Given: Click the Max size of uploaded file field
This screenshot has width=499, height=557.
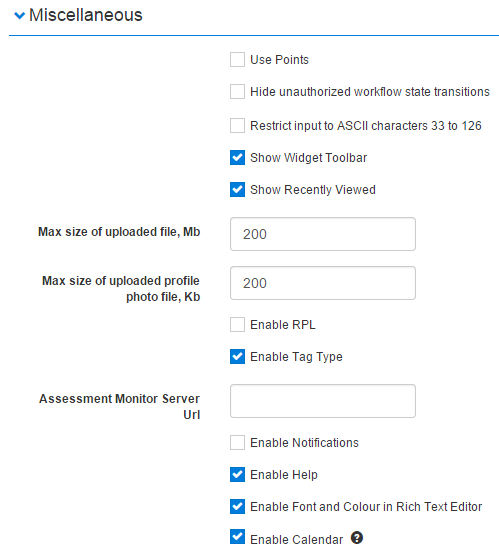Looking at the screenshot, I should click(323, 234).
